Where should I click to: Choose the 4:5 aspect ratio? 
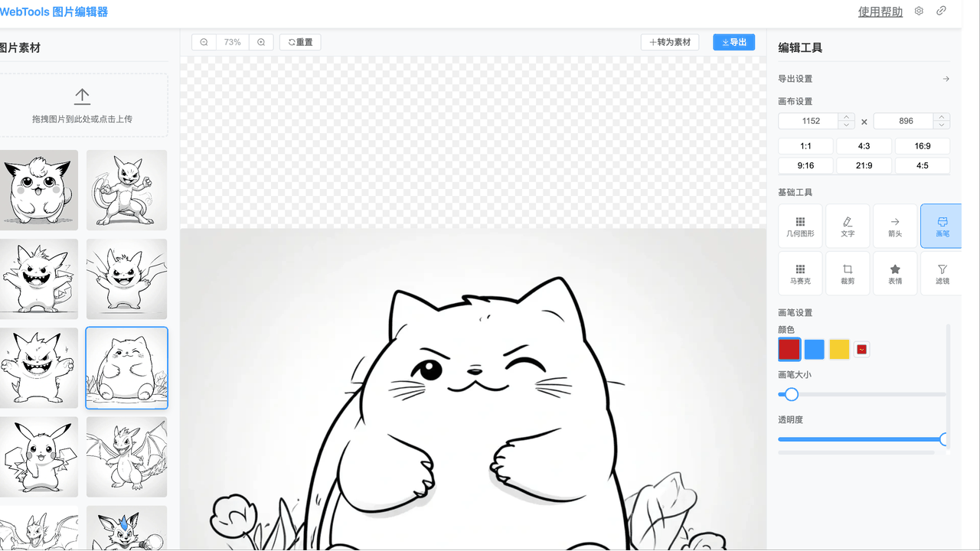[x=923, y=165]
